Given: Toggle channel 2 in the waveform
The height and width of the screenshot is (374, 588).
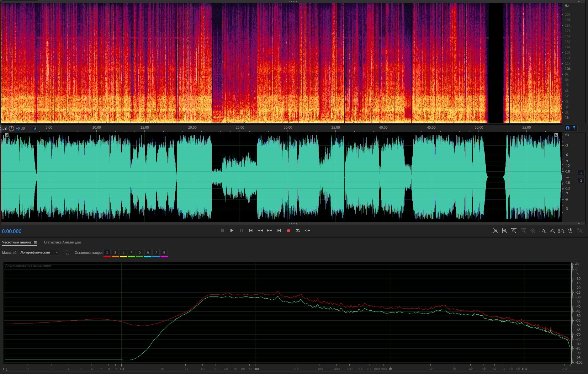Looking at the screenshot, I should click(581, 181).
